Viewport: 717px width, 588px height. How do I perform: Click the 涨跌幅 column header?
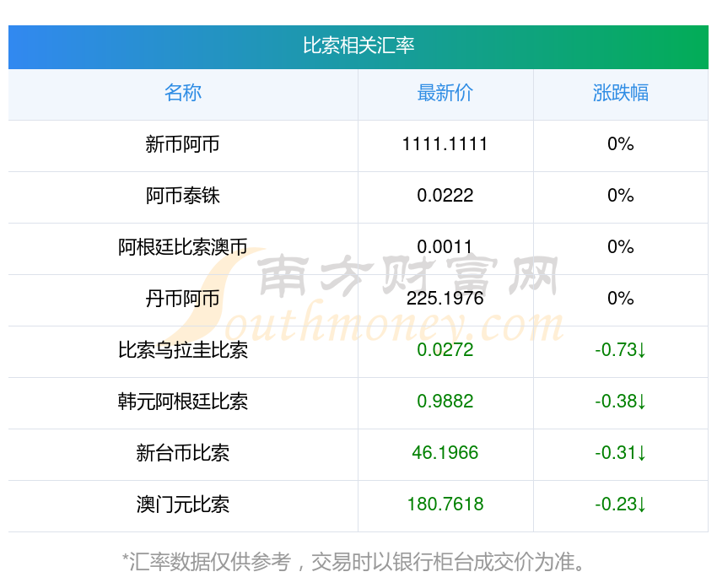click(x=621, y=93)
